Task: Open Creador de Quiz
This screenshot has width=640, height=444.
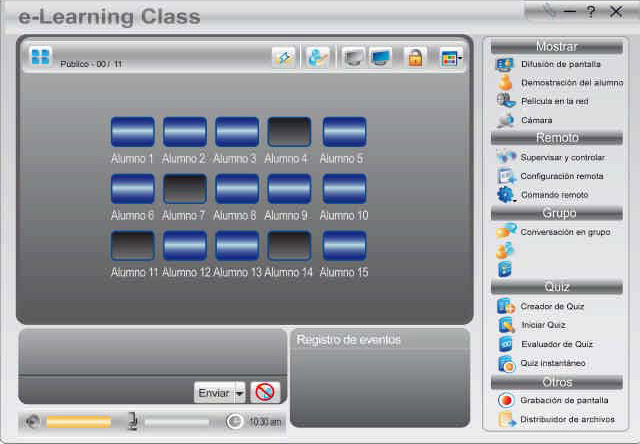Action: (x=551, y=306)
